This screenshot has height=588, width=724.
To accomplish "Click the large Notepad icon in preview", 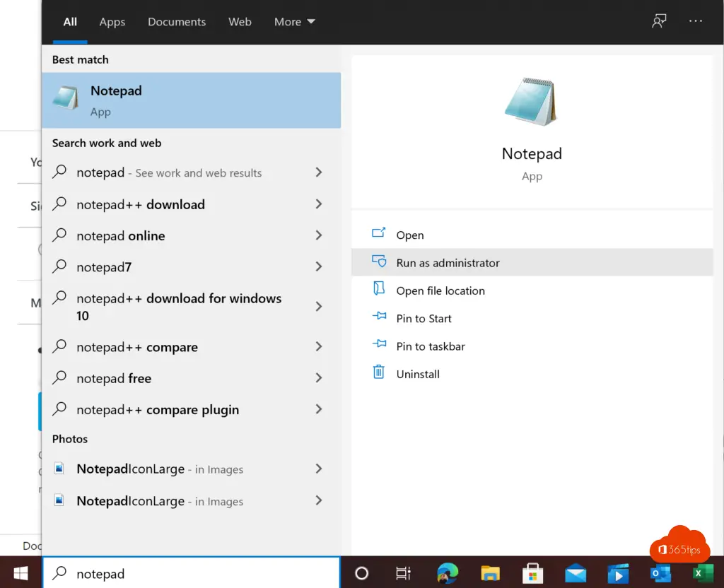I will point(531,102).
